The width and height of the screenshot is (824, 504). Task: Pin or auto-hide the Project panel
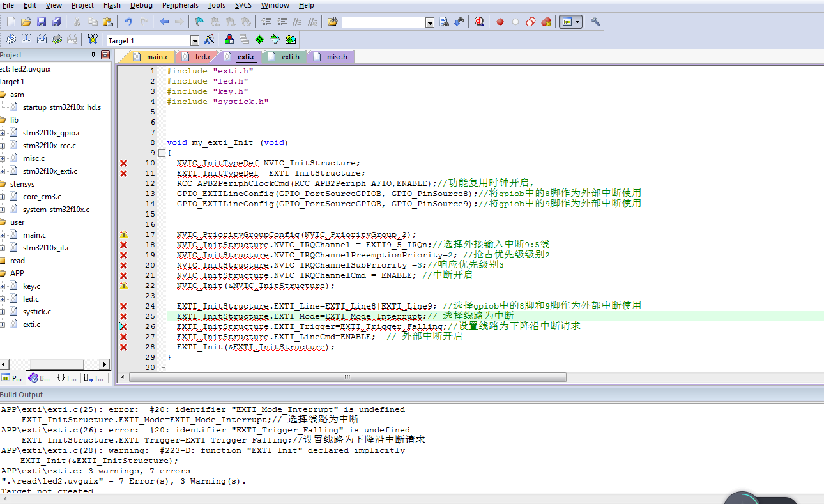point(94,55)
